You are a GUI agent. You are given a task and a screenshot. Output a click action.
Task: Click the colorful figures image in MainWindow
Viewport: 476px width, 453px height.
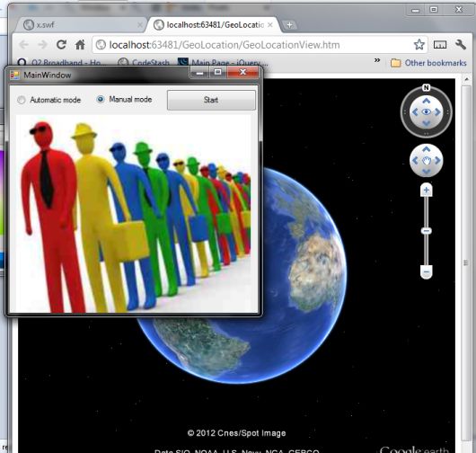tap(133, 214)
